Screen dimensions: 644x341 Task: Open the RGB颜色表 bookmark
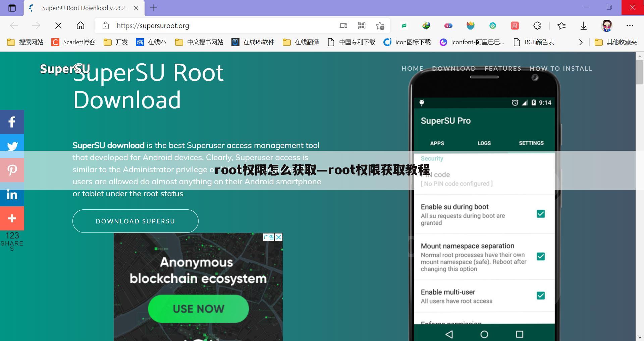click(534, 42)
